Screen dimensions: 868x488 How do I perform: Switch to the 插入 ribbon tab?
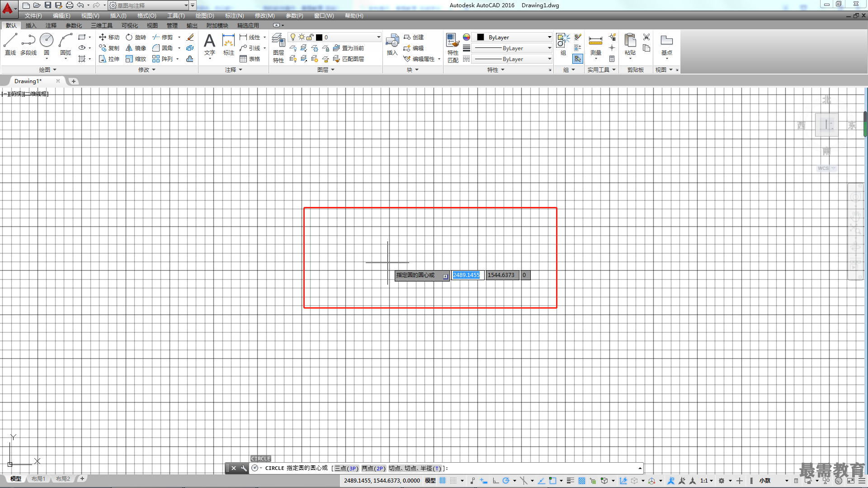click(x=31, y=25)
